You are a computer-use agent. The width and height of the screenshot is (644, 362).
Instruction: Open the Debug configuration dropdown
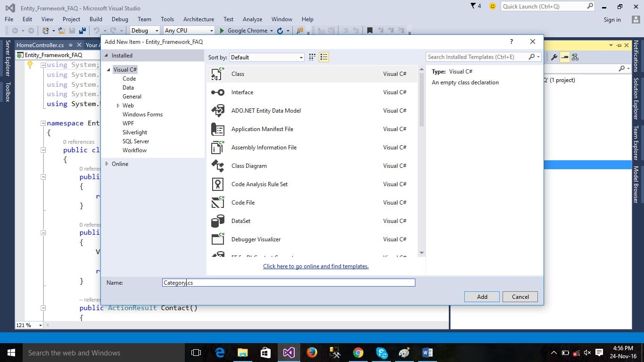click(x=144, y=31)
